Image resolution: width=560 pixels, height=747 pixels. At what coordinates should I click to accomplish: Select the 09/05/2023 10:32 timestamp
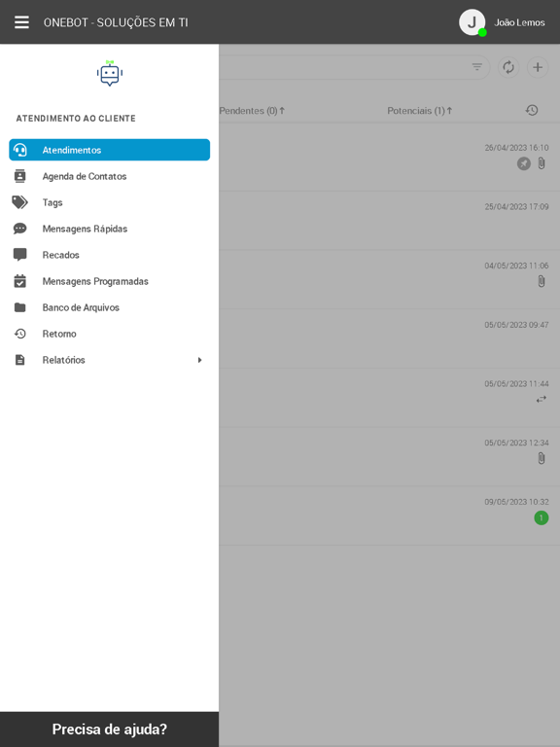[516, 502]
